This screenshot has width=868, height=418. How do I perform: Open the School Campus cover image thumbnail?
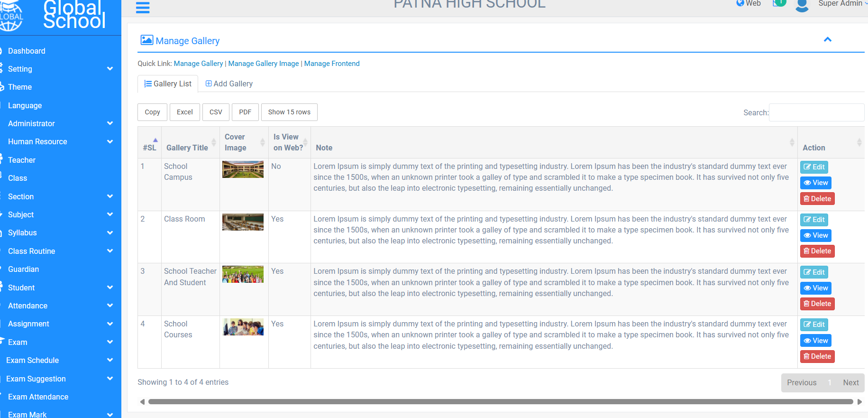tap(243, 169)
